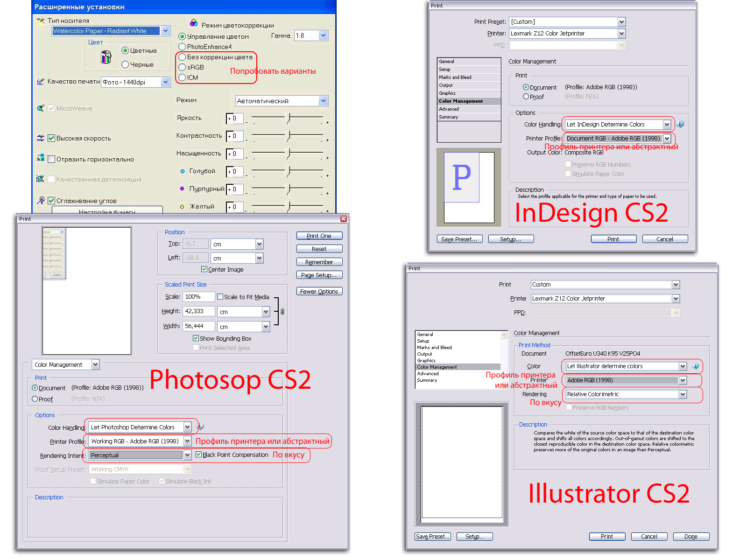Enable Отразить горизонтально checkbox
747x560 pixels.
(x=51, y=159)
